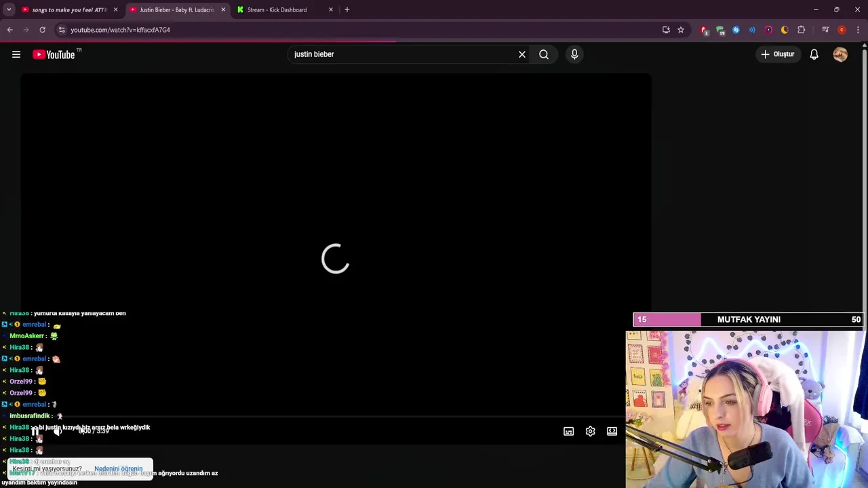This screenshot has width=868, height=488.
Task: Toggle theater mode in the player
Action: (x=612, y=431)
